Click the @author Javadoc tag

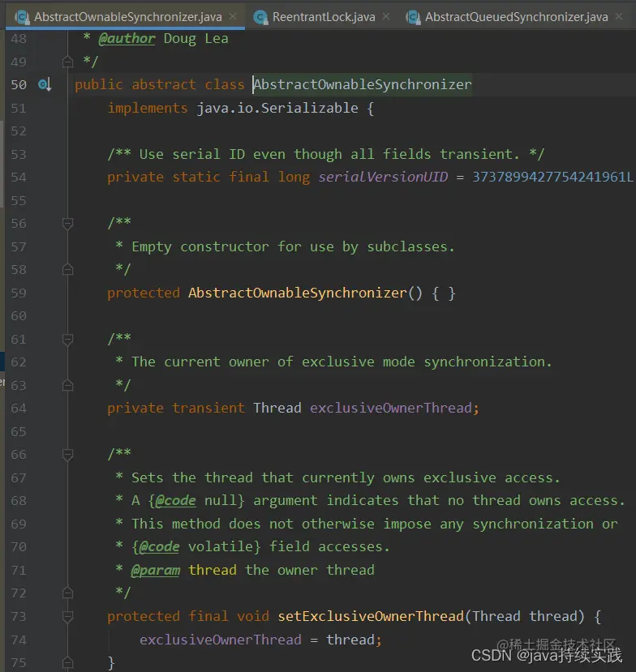pos(127,39)
